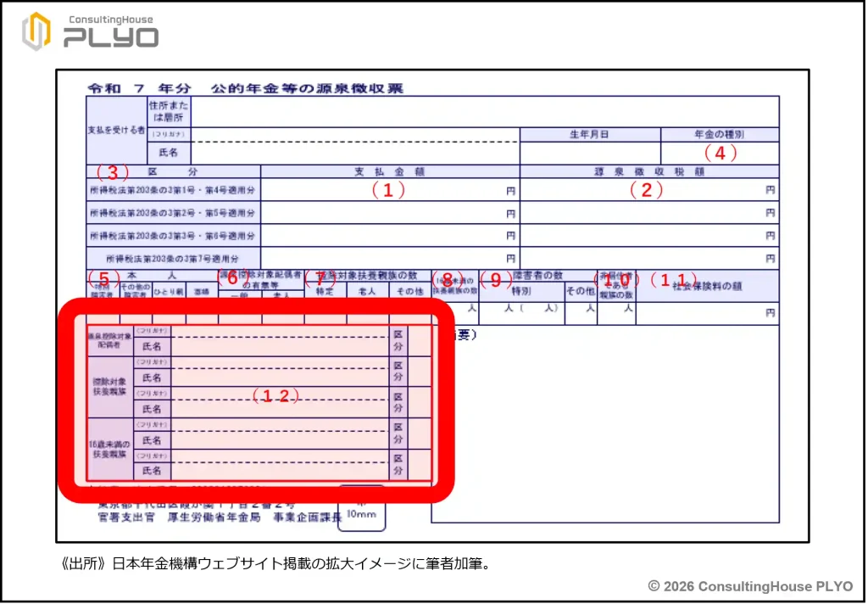This screenshot has height=604, width=868.
Task: Click the 16歳未満の扶養親族 section label
Action: coord(109,450)
